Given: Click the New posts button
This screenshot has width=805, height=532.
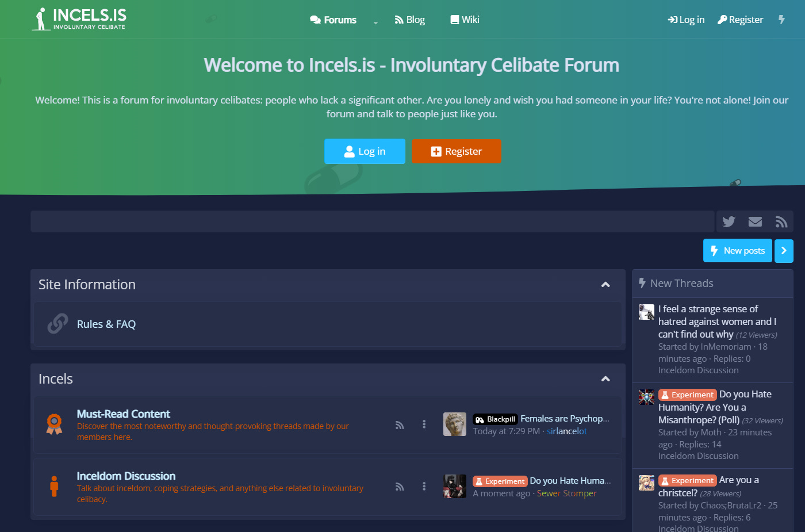Looking at the screenshot, I should pos(738,251).
